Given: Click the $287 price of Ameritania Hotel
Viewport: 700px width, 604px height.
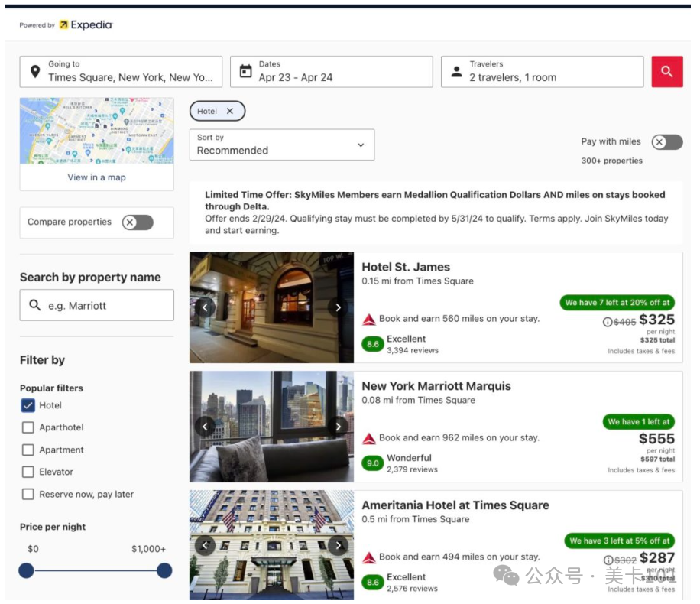Looking at the screenshot, I should click(x=657, y=557).
